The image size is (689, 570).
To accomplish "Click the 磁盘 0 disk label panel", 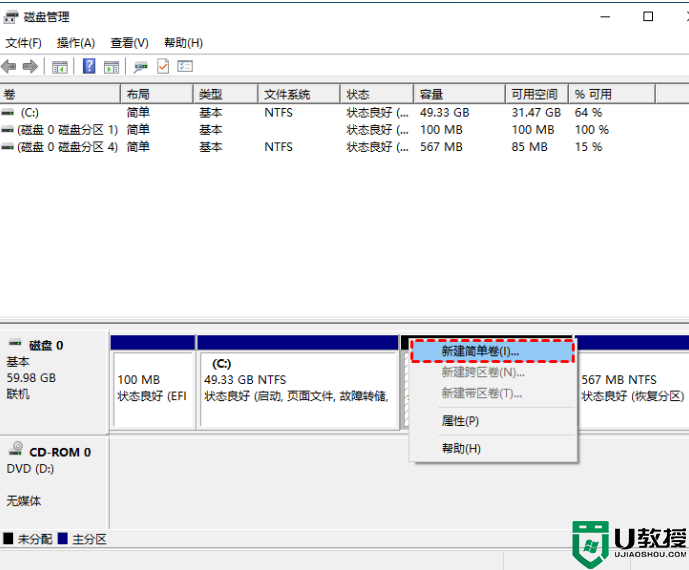I will (x=54, y=381).
